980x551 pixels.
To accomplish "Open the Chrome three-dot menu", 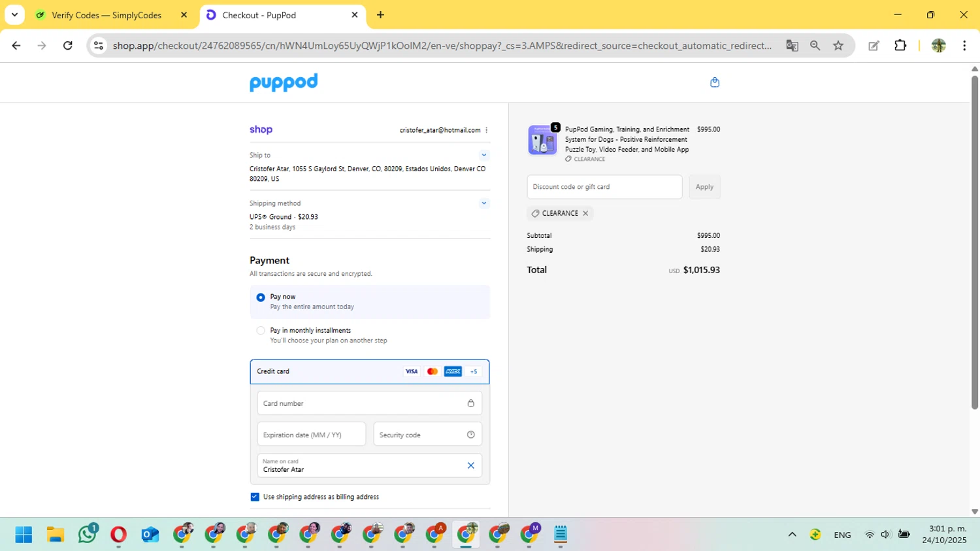I will click(x=964, y=46).
